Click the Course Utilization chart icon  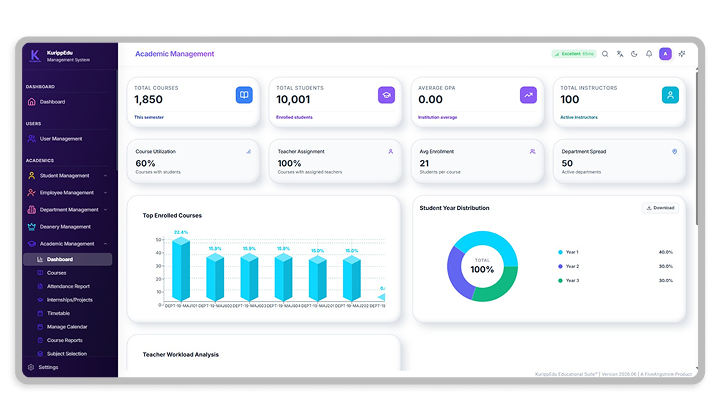coord(248,151)
